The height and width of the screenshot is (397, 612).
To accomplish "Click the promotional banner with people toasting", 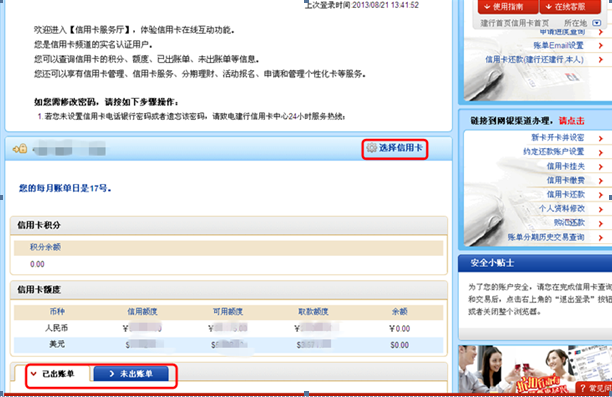I will tap(535, 369).
